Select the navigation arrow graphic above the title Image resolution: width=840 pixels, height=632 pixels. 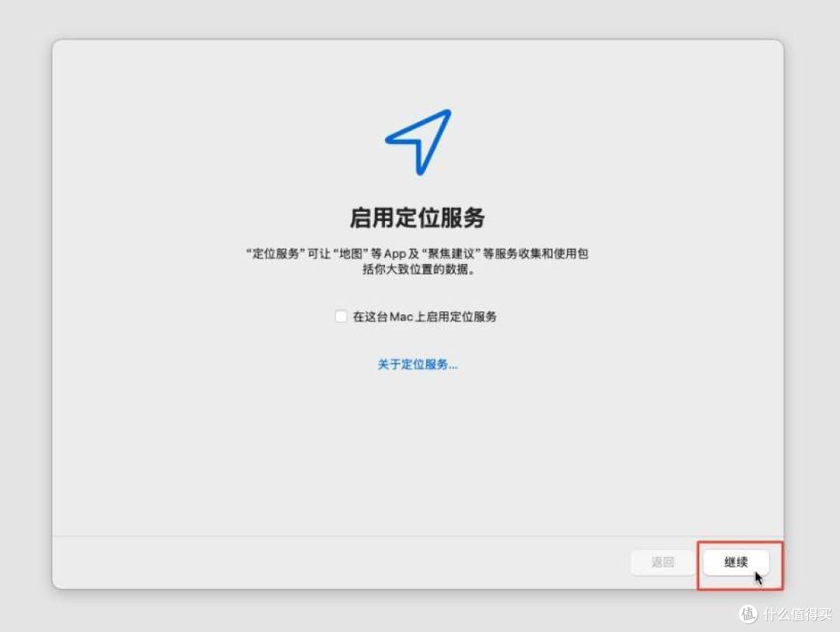tap(418, 142)
